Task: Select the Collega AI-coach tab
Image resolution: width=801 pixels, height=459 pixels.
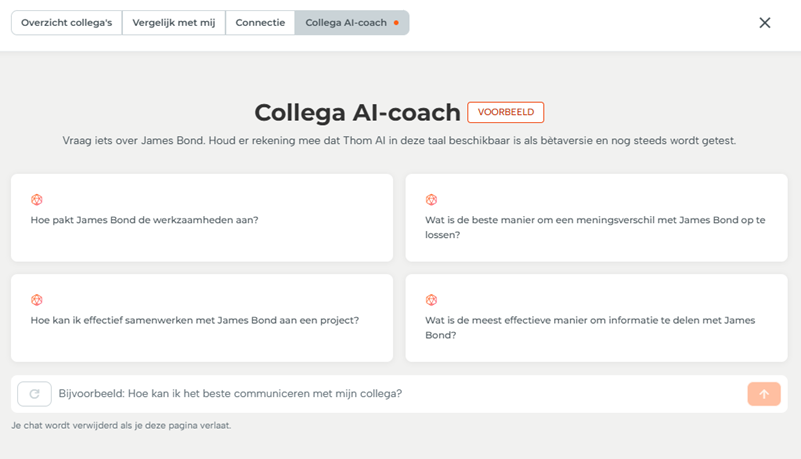Action: tap(346, 23)
